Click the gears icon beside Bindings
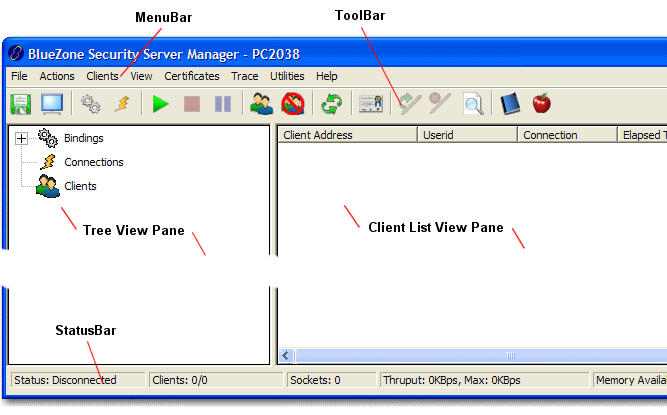The image size is (667, 415). click(x=48, y=138)
